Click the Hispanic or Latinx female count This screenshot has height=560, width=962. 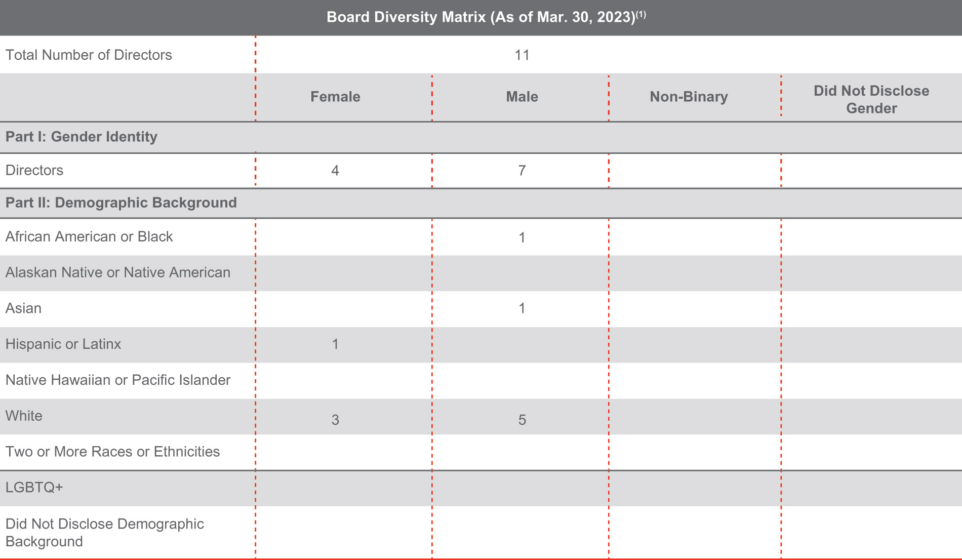pyautogui.click(x=335, y=344)
